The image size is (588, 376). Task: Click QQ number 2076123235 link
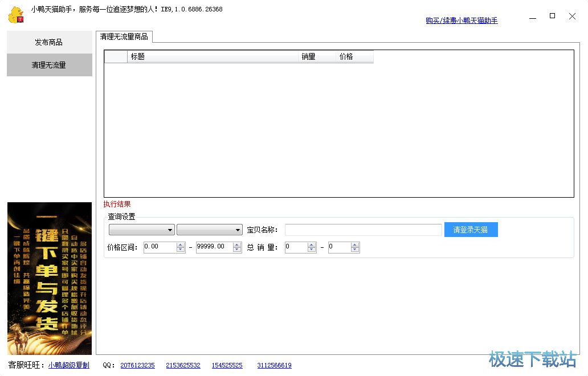pos(137,365)
